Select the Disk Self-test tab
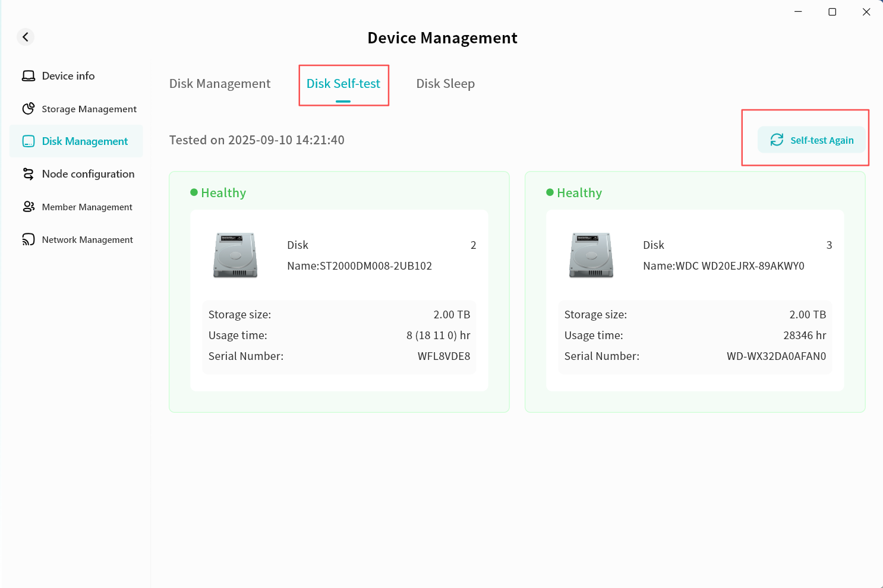 (x=343, y=84)
